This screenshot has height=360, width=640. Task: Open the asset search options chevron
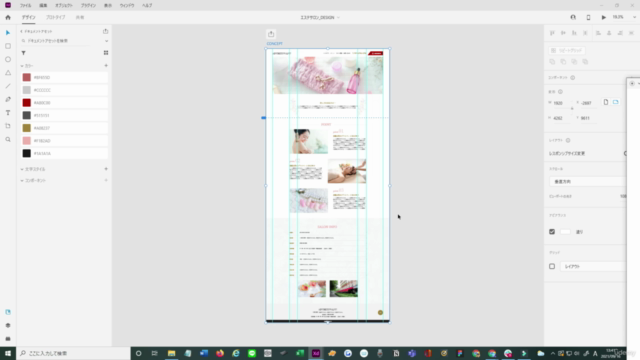click(x=106, y=41)
